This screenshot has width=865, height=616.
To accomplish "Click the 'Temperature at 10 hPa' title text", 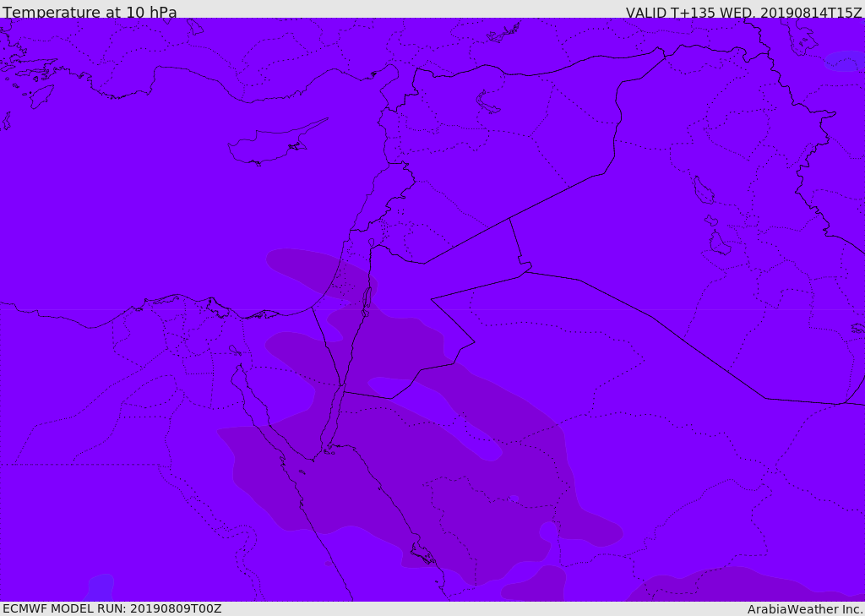I will [x=90, y=12].
